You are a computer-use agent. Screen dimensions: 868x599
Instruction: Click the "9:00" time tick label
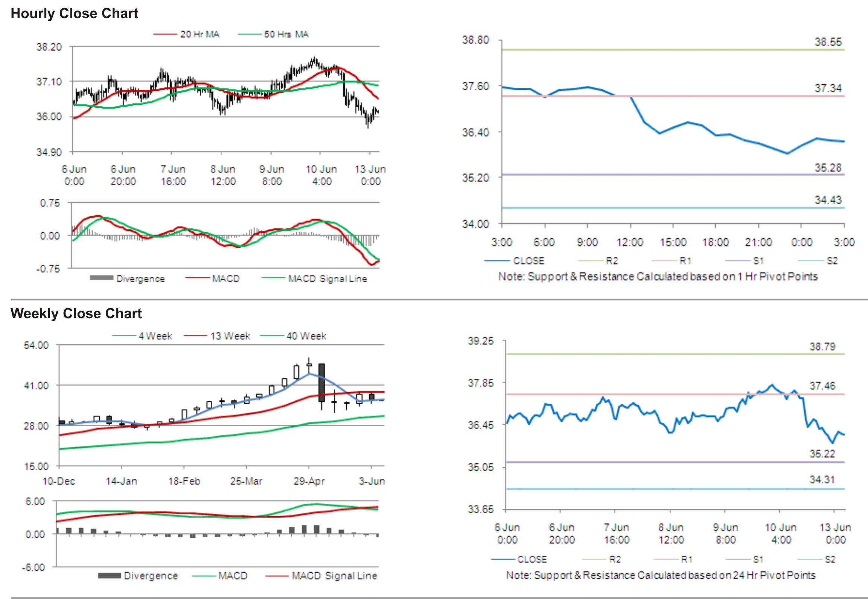tap(587, 242)
